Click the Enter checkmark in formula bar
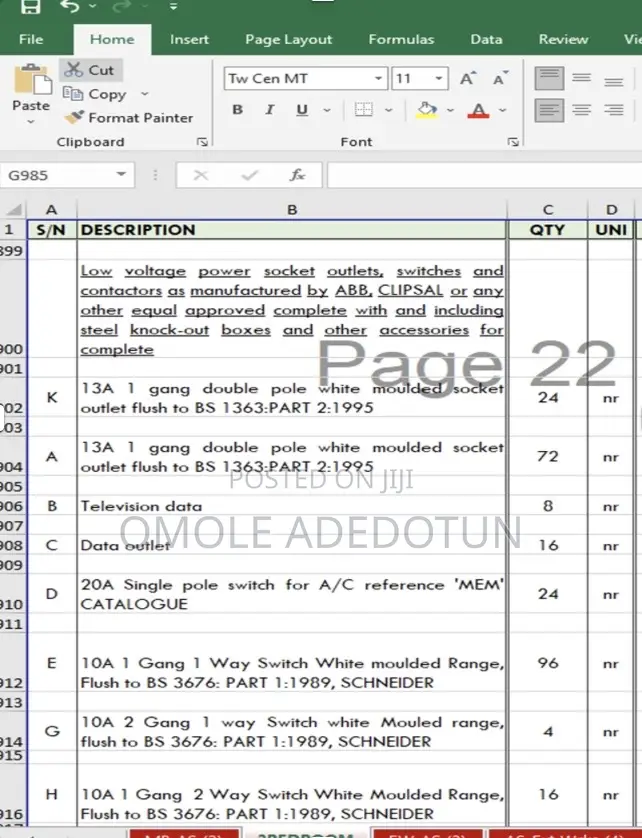 (249, 175)
